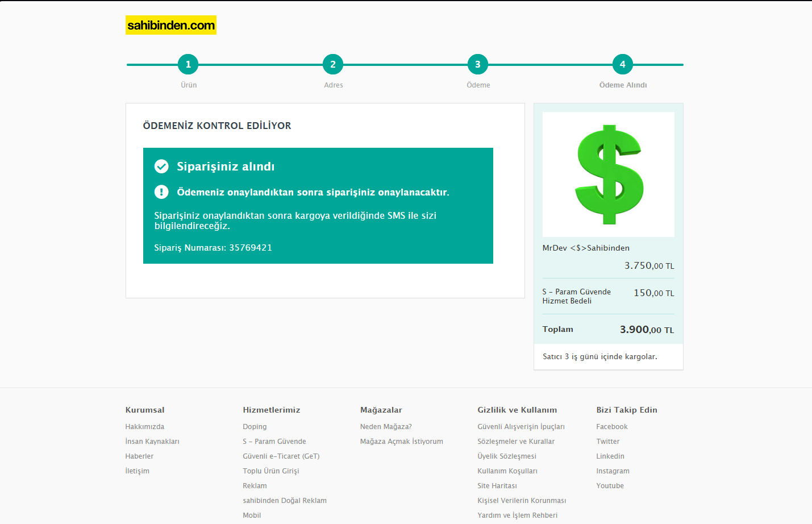Open Güvenli e-Ticaret (GeT) link

(x=281, y=456)
